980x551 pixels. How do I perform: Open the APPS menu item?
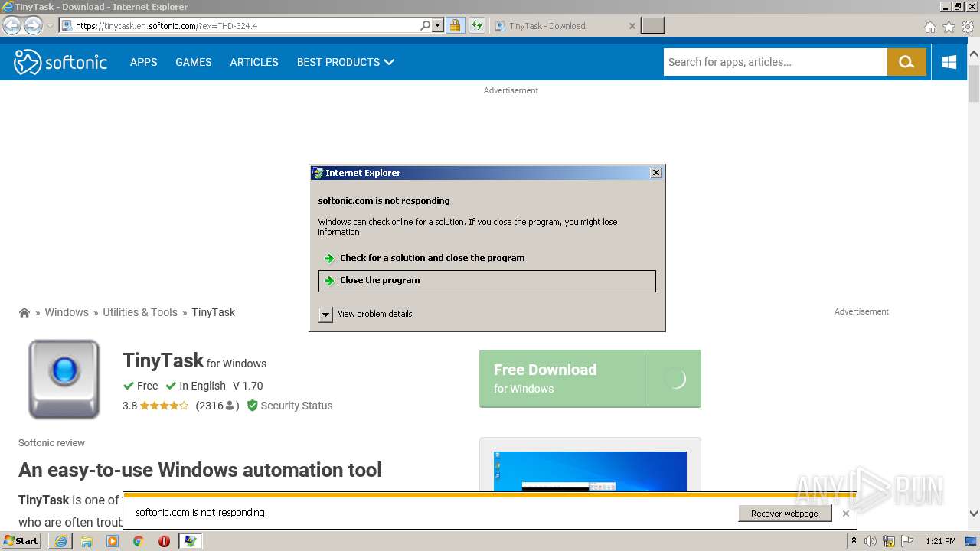pos(143,62)
